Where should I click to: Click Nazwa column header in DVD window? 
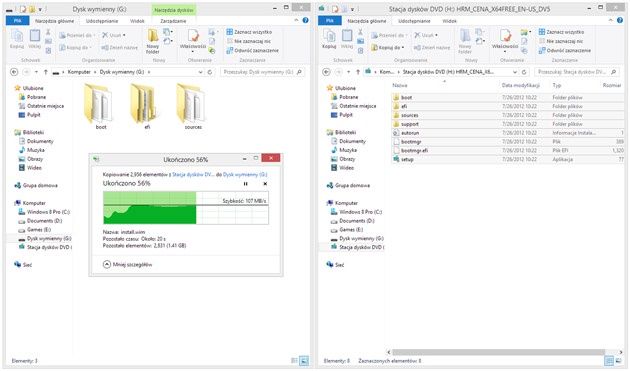pos(400,85)
